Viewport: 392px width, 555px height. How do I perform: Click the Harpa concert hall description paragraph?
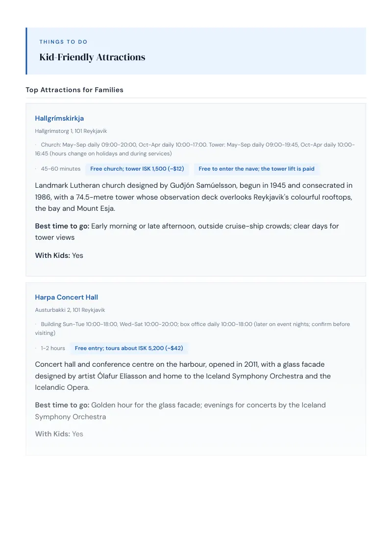coord(183,376)
